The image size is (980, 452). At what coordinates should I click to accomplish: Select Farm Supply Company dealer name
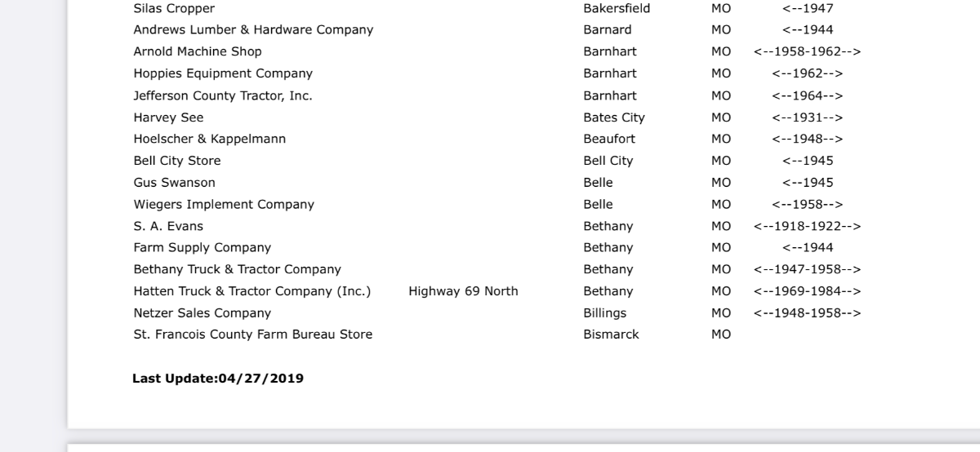203,247
